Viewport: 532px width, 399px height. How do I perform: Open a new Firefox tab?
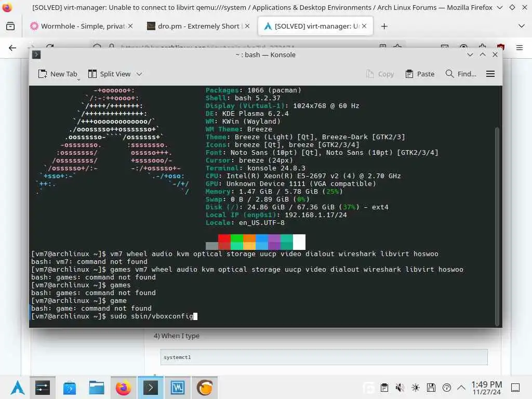(384, 26)
